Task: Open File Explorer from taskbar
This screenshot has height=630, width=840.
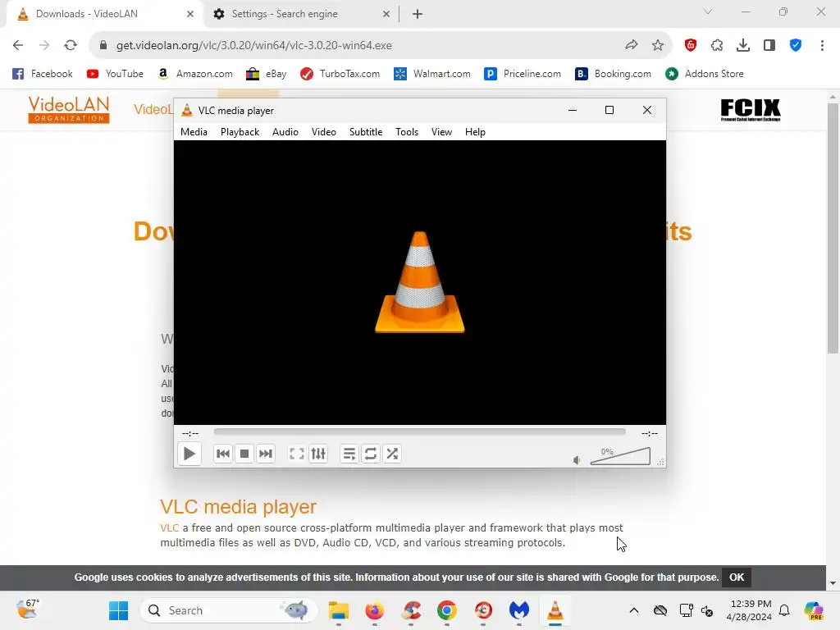Action: (339, 610)
